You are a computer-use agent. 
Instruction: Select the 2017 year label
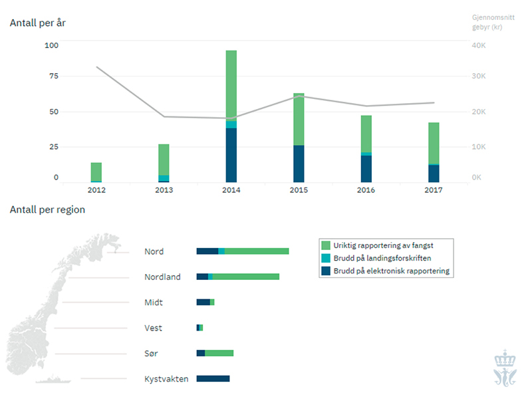coord(433,190)
